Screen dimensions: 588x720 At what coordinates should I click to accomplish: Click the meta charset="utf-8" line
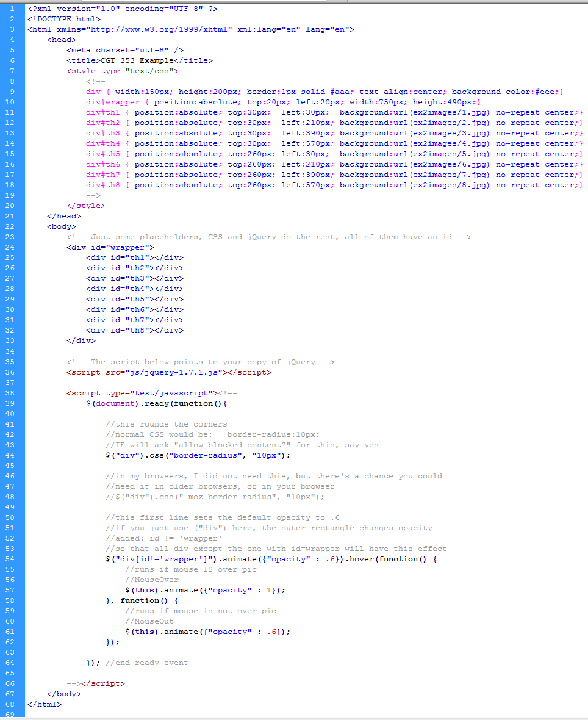pyautogui.click(x=125, y=50)
